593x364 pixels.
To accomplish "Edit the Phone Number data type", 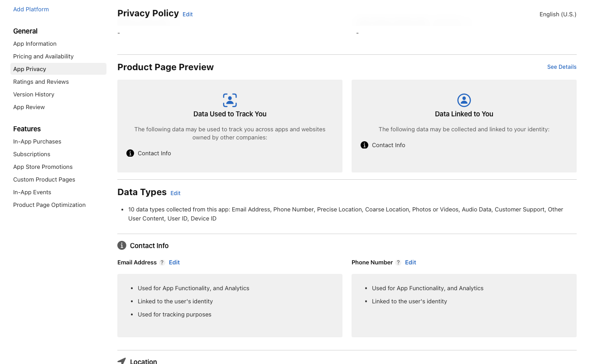I will click(410, 263).
